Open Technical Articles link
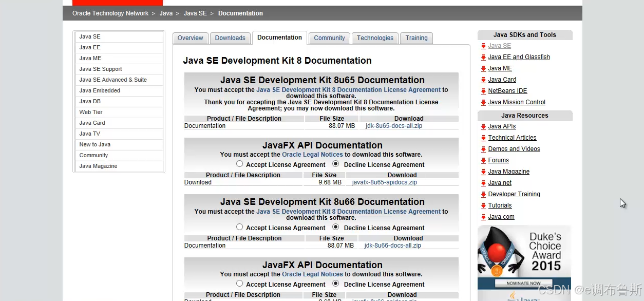 tap(512, 138)
